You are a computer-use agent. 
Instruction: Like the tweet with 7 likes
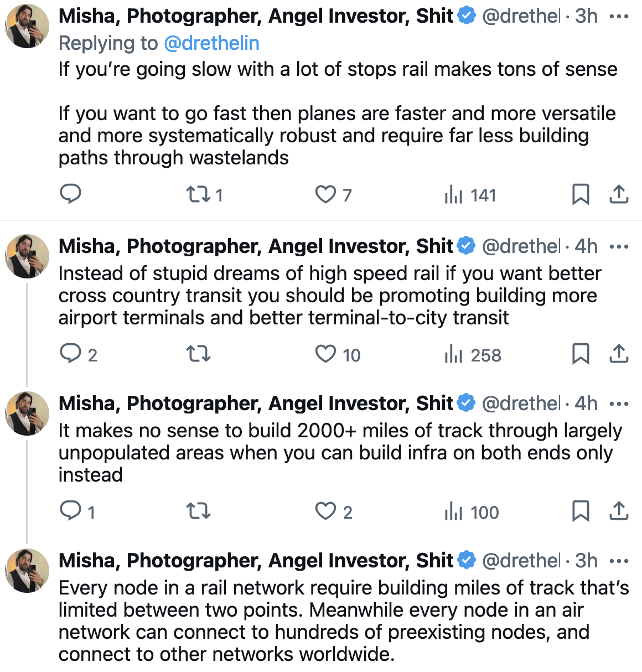325,194
